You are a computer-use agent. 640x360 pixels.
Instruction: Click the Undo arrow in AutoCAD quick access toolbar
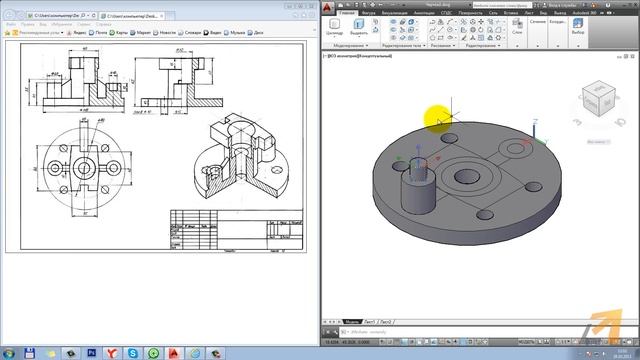coord(380,5)
